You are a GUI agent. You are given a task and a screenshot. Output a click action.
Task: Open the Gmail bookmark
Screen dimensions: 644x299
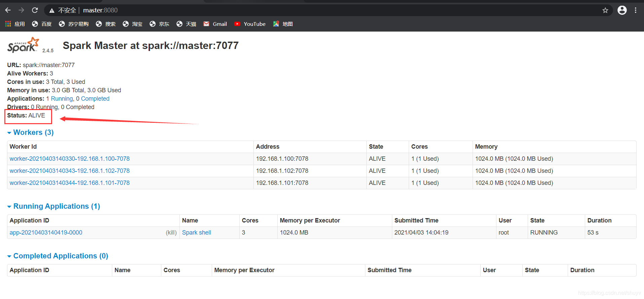point(215,24)
